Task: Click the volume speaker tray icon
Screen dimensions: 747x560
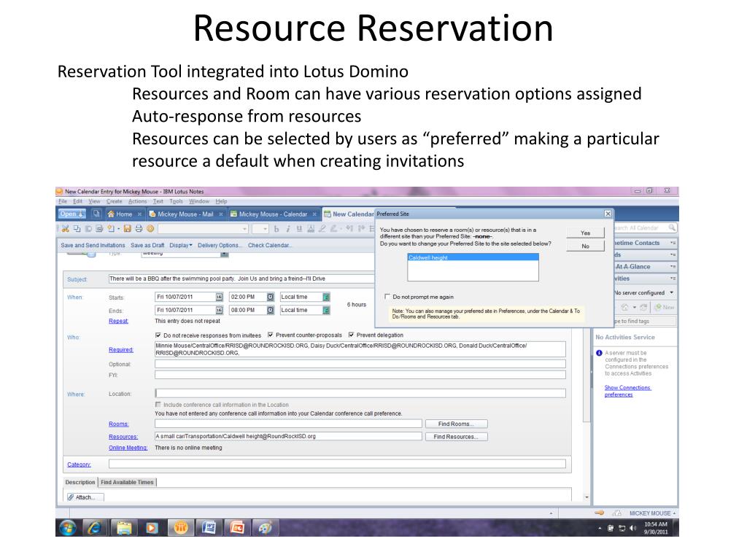Action: 632,528
